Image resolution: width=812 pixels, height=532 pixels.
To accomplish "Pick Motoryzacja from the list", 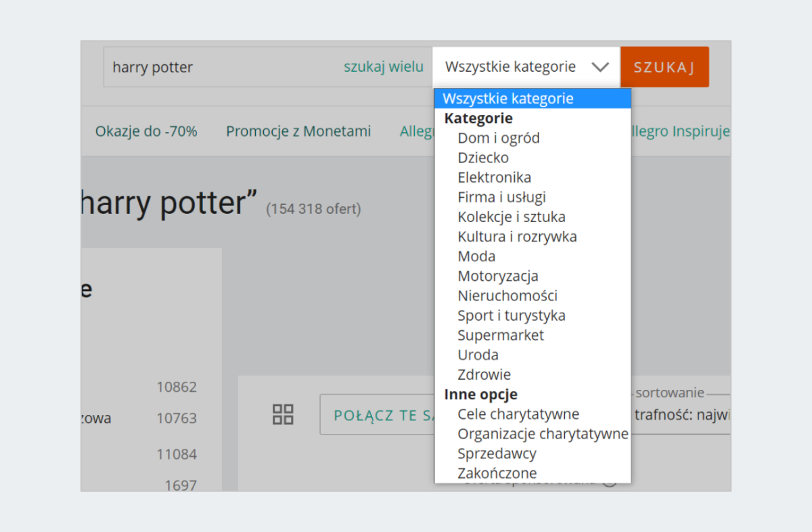I will click(497, 276).
